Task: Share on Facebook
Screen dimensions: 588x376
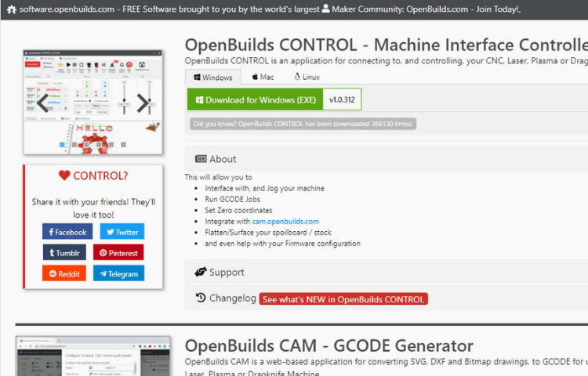Action: (67, 232)
